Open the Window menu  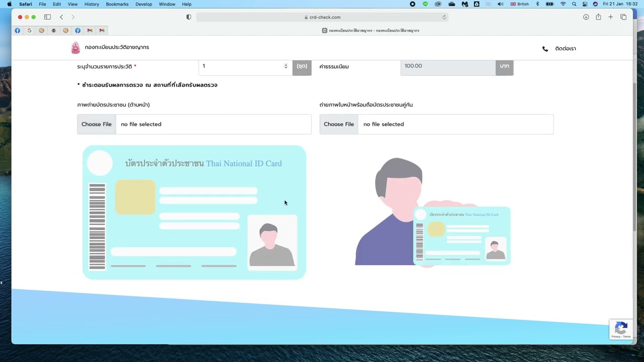(167, 4)
